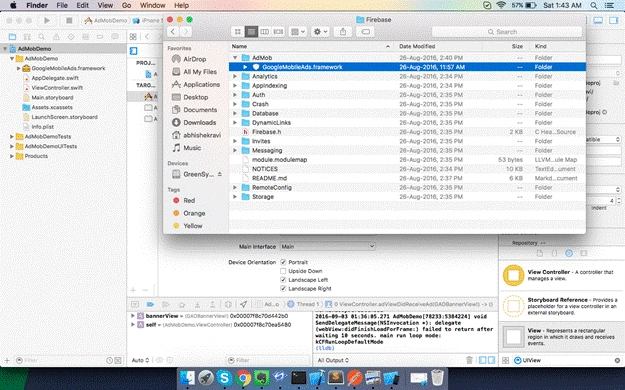Open the File menu

pos(62,5)
